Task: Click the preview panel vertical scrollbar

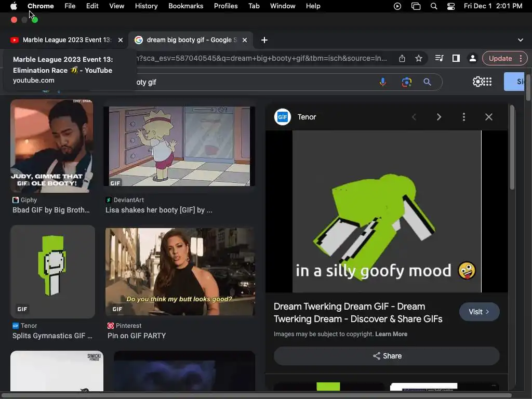Action: [x=512, y=148]
